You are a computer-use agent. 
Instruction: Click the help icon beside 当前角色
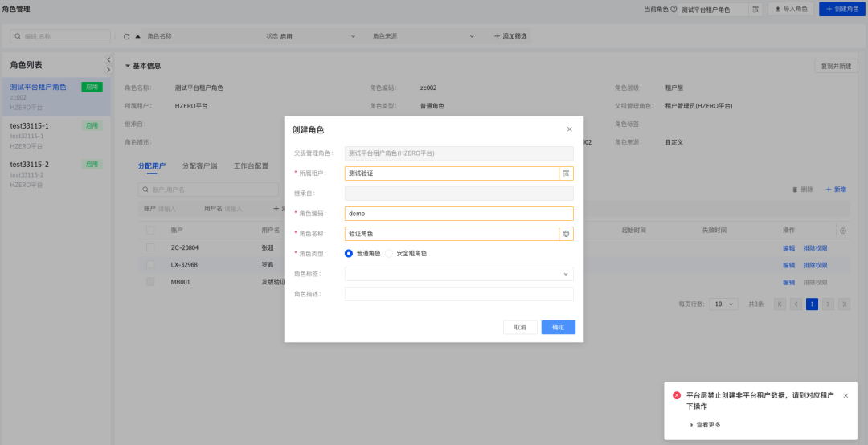point(674,10)
